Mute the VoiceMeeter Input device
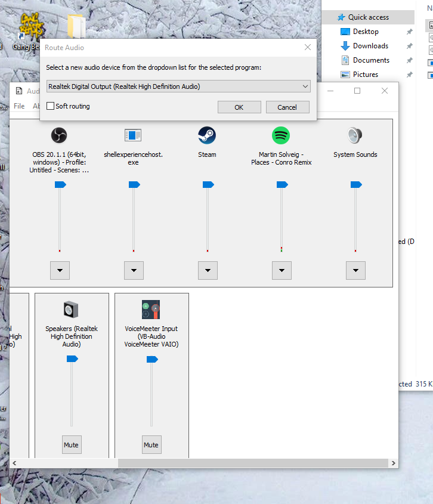 point(151,445)
